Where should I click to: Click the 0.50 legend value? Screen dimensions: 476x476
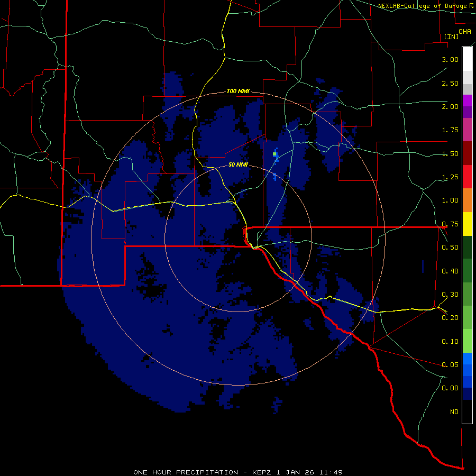450,247
